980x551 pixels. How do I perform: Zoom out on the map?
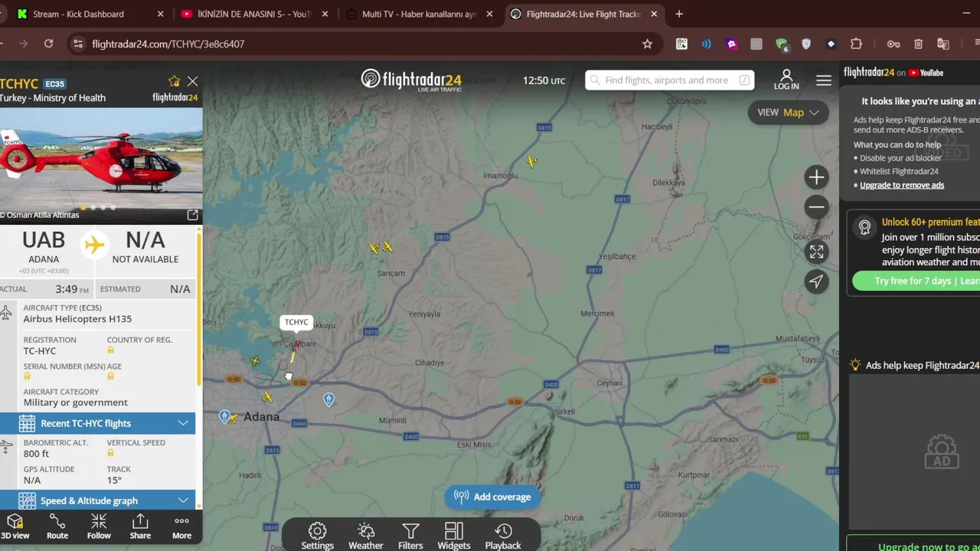pos(816,207)
